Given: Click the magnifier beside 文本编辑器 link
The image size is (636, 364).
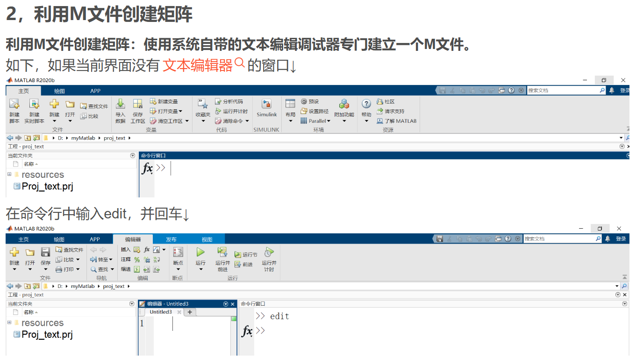Looking at the screenshot, I should [239, 63].
